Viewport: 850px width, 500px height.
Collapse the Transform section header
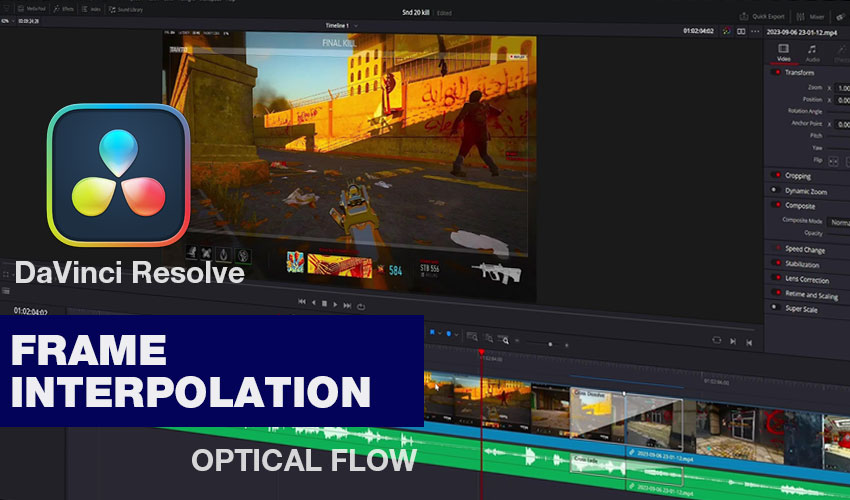[799, 72]
